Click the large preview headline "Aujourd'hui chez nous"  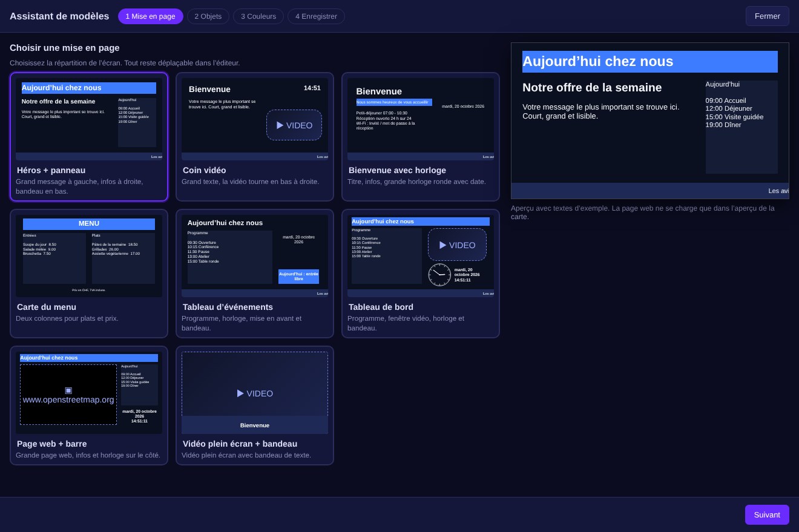650,62
